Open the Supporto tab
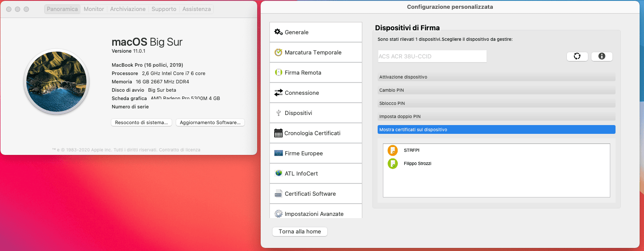This screenshot has height=251, width=644. pyautogui.click(x=164, y=9)
